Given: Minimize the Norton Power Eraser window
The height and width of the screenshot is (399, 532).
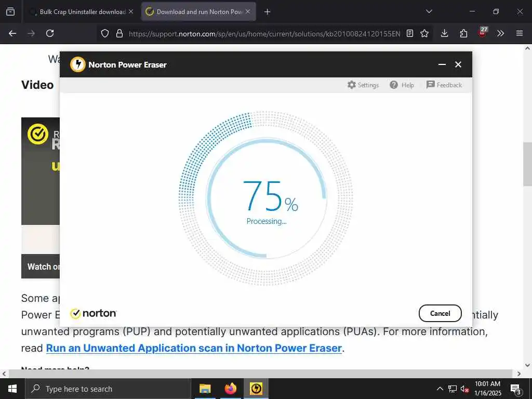Looking at the screenshot, I should pos(442,64).
